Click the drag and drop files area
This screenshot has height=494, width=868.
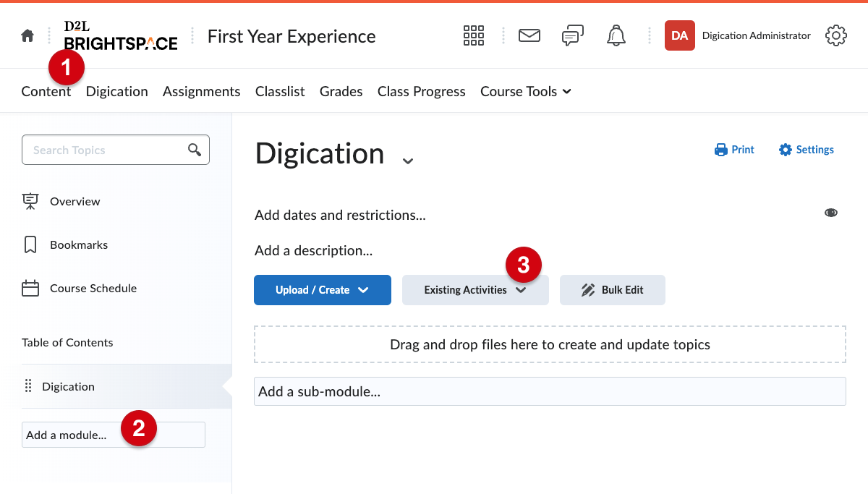550,344
